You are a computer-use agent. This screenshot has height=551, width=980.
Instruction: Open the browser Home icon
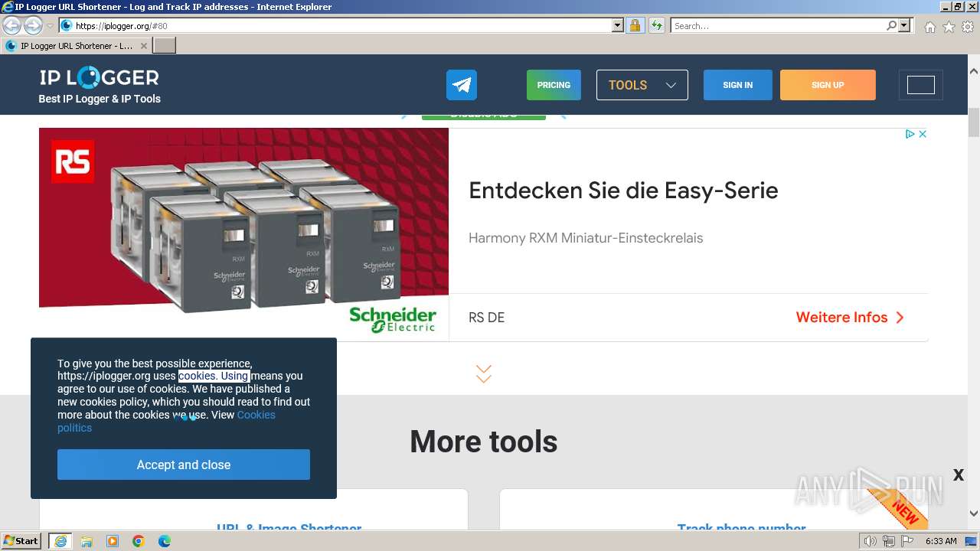click(929, 27)
